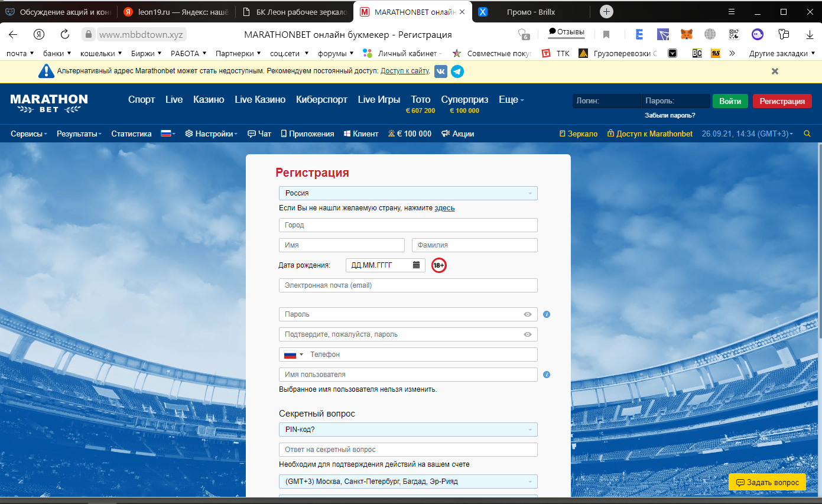This screenshot has width=822, height=504.
Task: Open the calendar date picker icon
Action: tap(416, 265)
